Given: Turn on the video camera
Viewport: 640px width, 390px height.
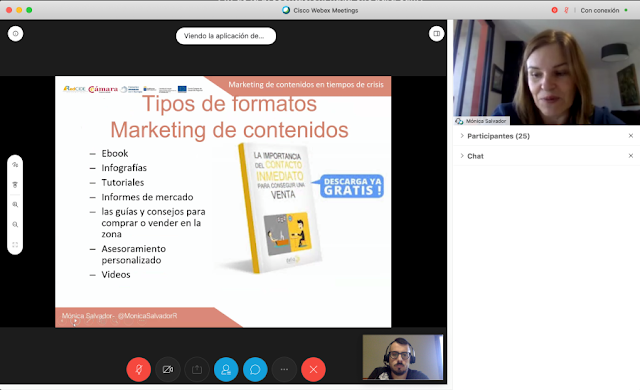Looking at the screenshot, I should click(168, 369).
